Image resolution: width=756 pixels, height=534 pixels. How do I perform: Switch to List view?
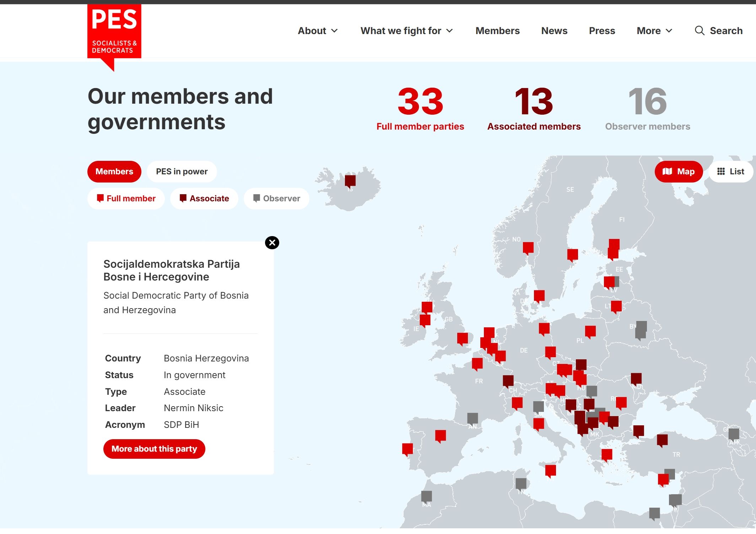pyautogui.click(x=730, y=171)
